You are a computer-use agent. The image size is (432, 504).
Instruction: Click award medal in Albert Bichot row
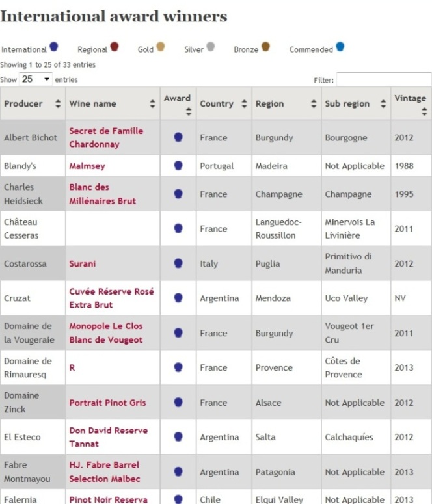coord(178,137)
